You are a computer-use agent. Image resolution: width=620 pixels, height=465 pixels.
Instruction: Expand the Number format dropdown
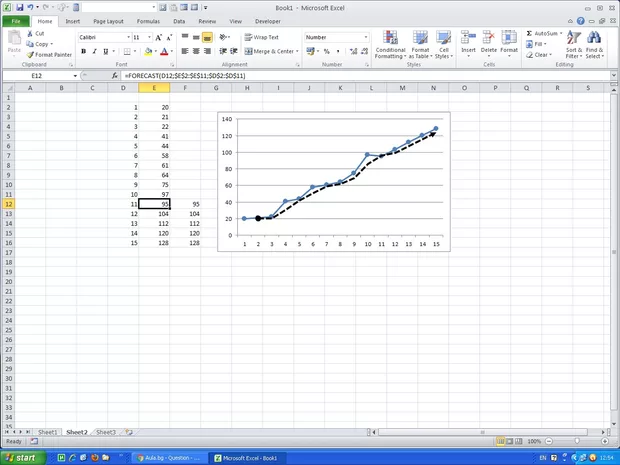click(x=365, y=37)
